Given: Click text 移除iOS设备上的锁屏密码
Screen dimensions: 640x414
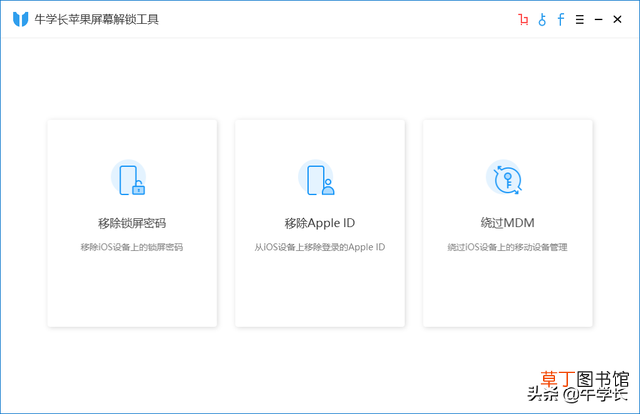Looking at the screenshot, I should [x=131, y=247].
